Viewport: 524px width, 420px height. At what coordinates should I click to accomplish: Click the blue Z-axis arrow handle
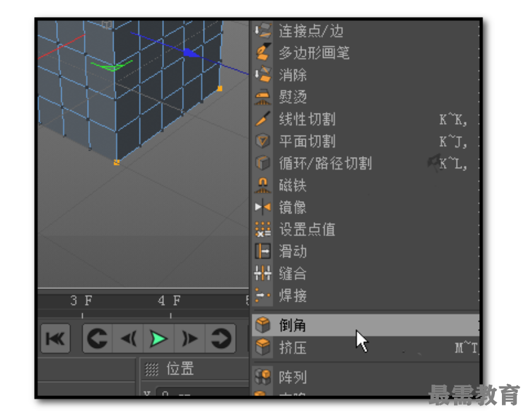tap(191, 53)
